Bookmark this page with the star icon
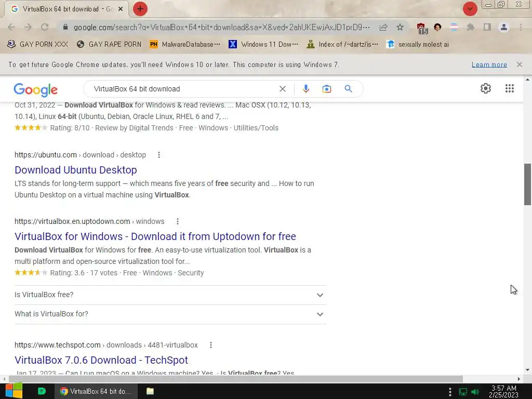 click(400, 27)
